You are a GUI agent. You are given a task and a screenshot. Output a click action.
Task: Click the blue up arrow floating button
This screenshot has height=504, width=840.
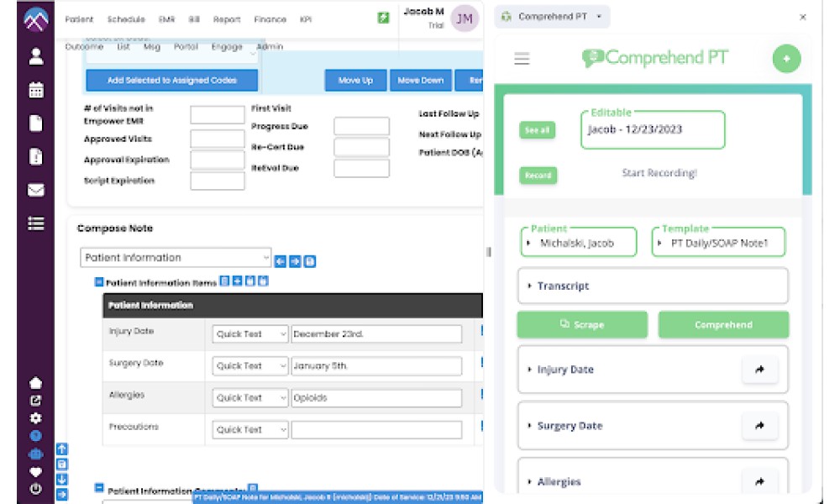click(x=62, y=449)
